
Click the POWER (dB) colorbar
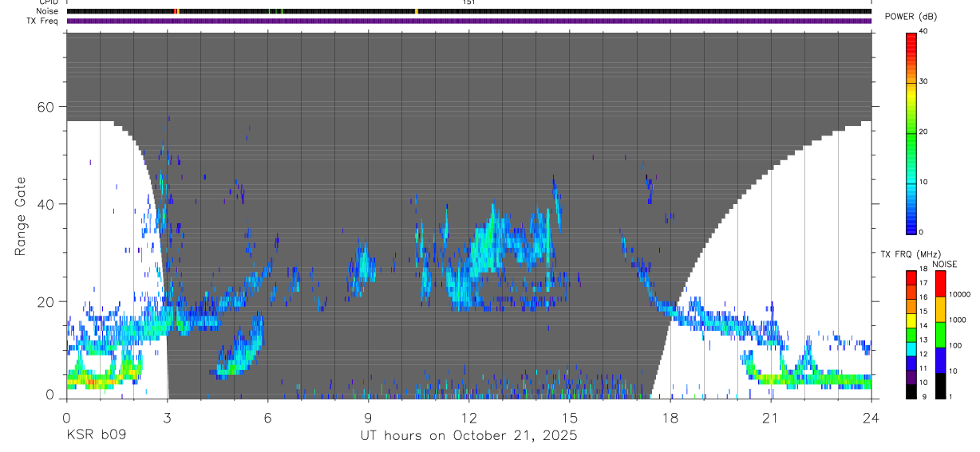tap(911, 132)
